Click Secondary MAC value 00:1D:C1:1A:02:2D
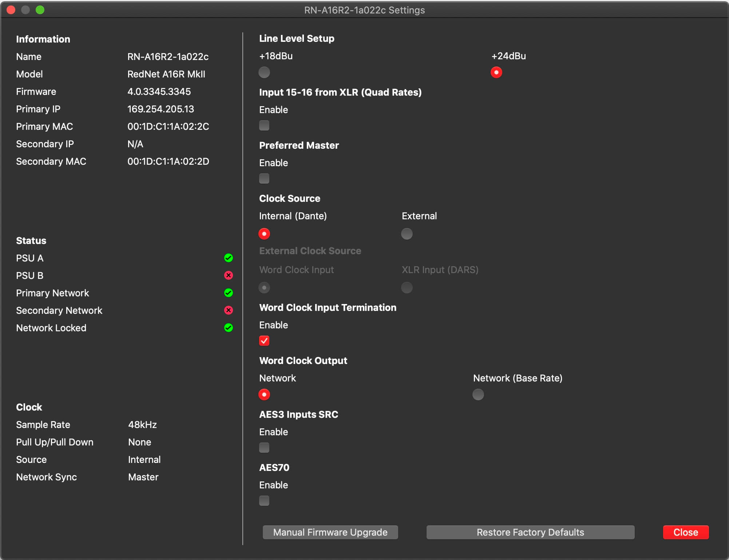Image resolution: width=729 pixels, height=560 pixels. pos(168,161)
